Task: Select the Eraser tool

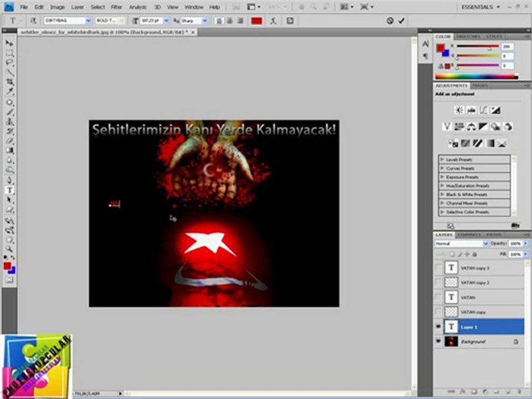Action: (9, 140)
